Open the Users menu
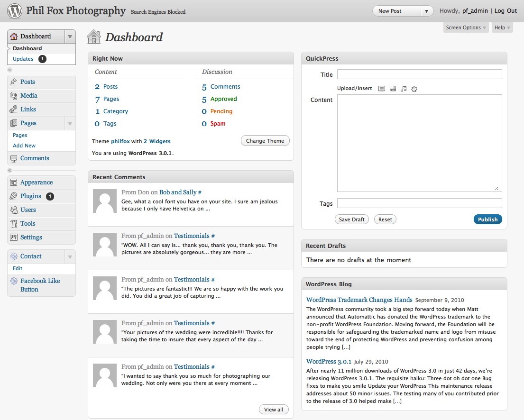 28,210
